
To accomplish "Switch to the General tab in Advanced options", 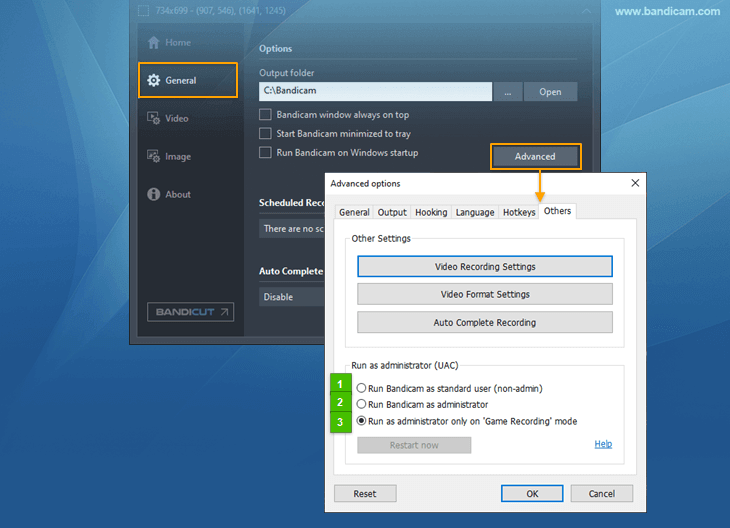I will (x=354, y=212).
